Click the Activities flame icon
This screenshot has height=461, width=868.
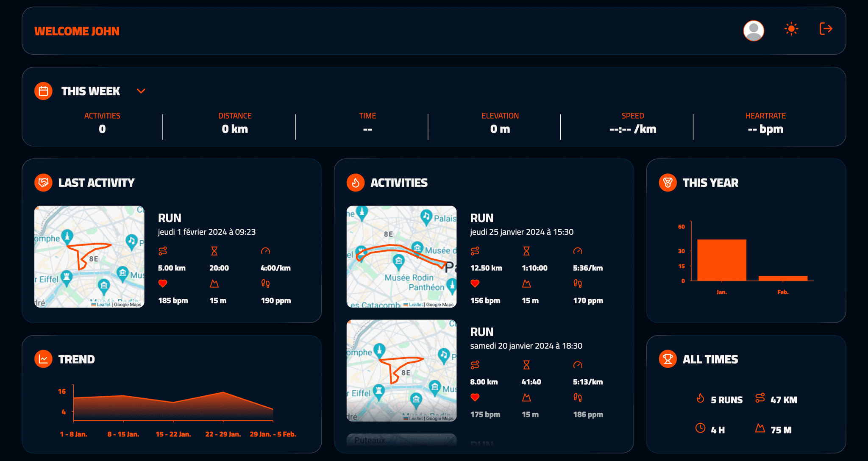[356, 183]
